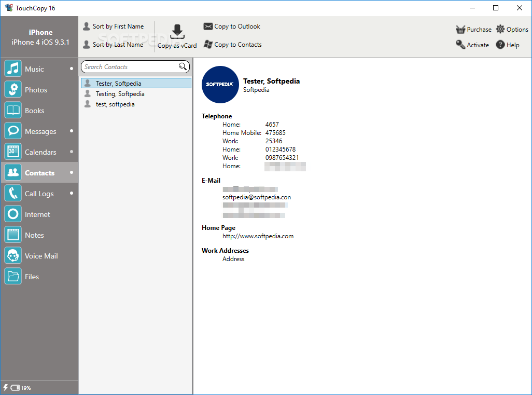Click the http://www.softpedia.com home page
The width and height of the screenshot is (532, 395).
pyautogui.click(x=258, y=236)
